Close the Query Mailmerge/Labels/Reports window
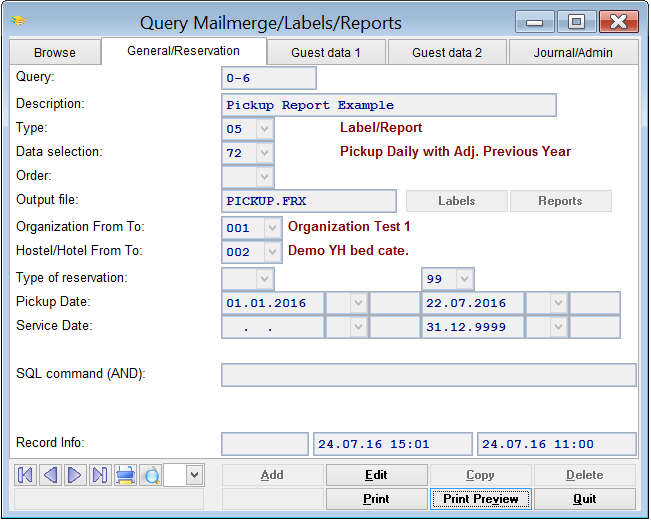This screenshot has height=521, width=651. tap(619, 22)
